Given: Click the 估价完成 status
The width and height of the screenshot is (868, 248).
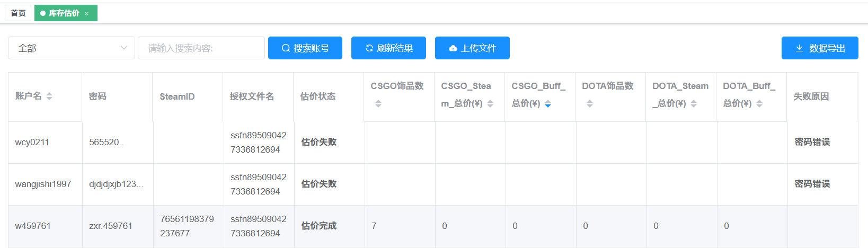Looking at the screenshot, I should pyautogui.click(x=319, y=226).
